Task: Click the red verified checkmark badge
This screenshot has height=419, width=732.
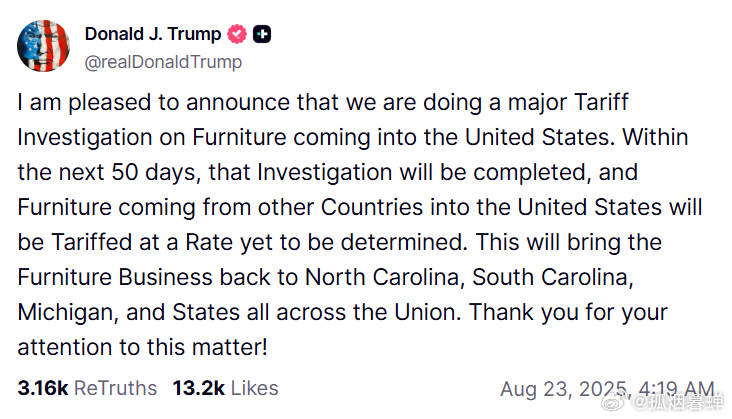Action: click(x=237, y=34)
